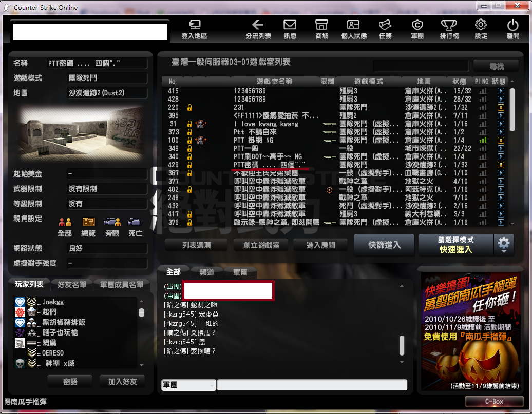The height and width of the screenshot is (414, 532).
Task: Click the play status icon for room 415
Action: tap(501, 91)
